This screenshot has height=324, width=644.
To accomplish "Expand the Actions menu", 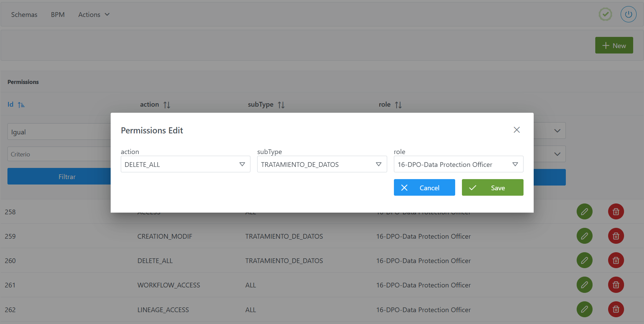I will click(x=94, y=15).
